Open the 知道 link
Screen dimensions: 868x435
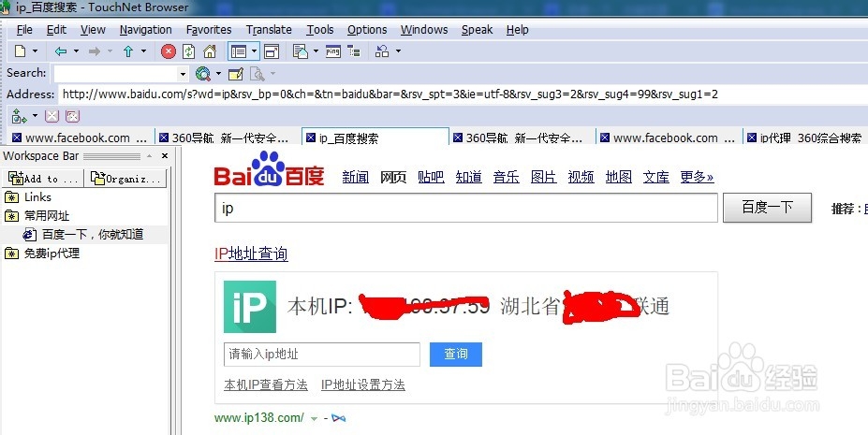point(469,177)
